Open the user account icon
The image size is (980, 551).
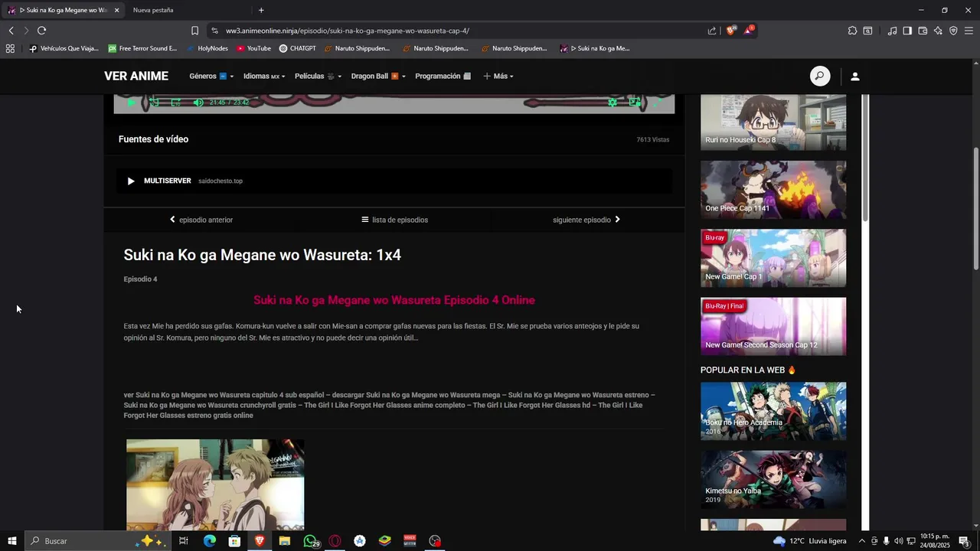(855, 77)
